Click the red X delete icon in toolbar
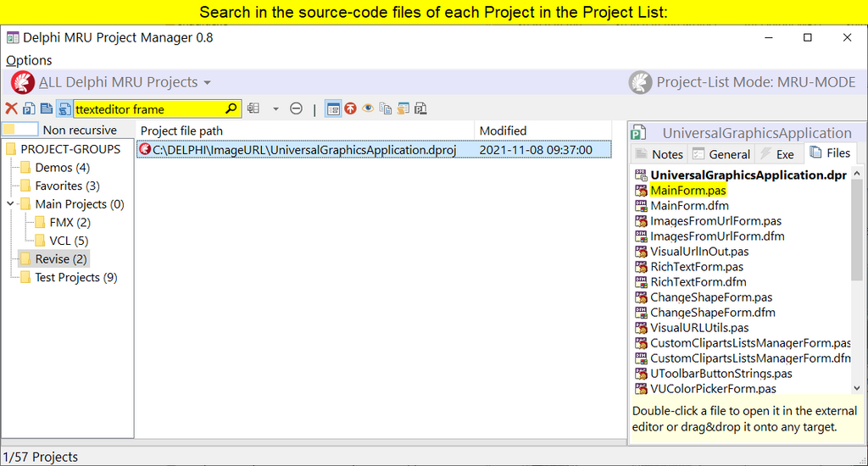Image resolution: width=868 pixels, height=466 pixels. 11,108
